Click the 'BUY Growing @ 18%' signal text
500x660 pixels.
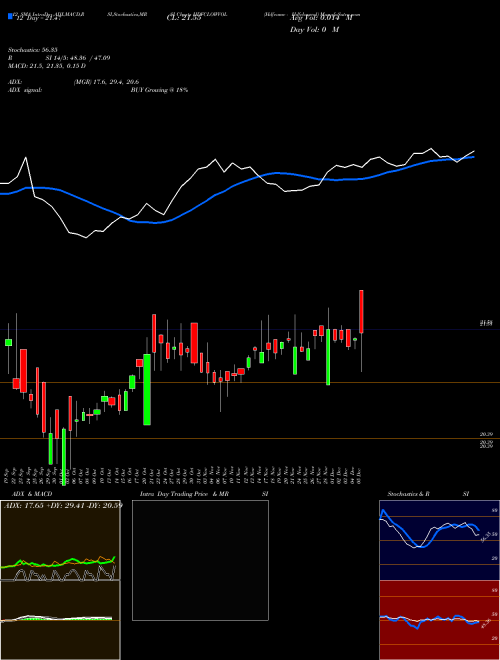pyautogui.click(x=159, y=90)
